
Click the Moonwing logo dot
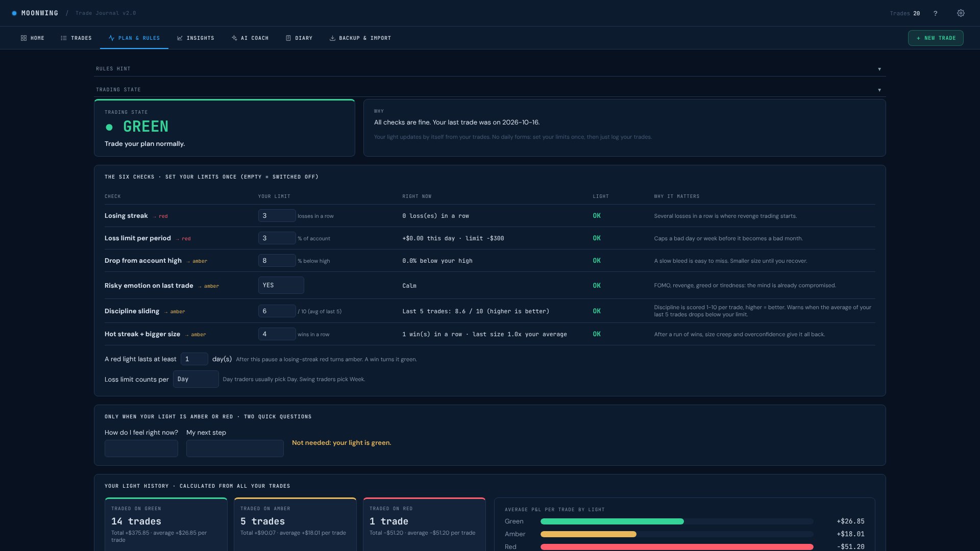tap(14, 13)
